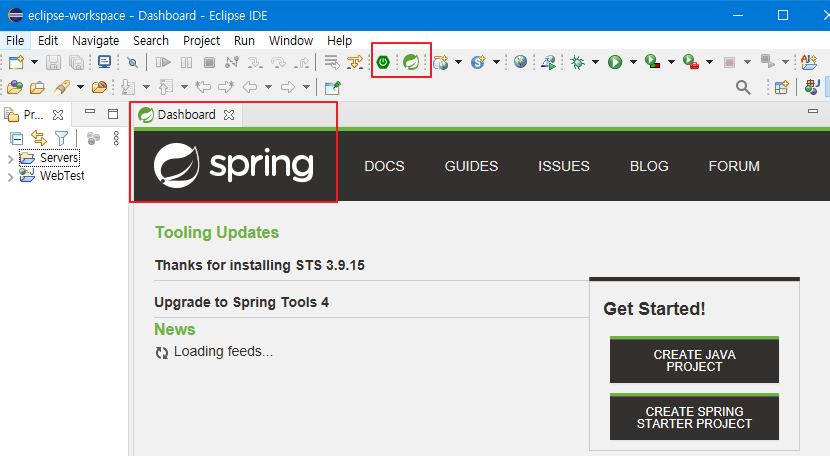
Task: Click the Debug bug icon
Action: click(x=578, y=62)
